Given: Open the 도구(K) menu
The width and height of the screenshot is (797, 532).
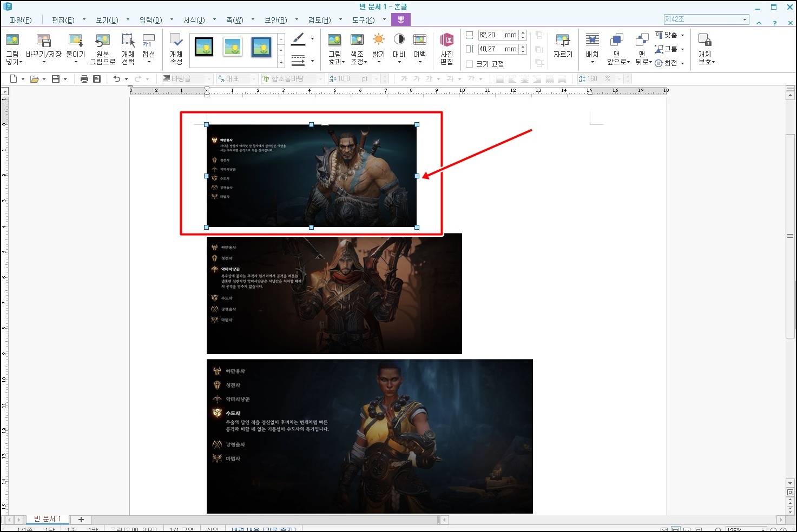Looking at the screenshot, I should [363, 20].
